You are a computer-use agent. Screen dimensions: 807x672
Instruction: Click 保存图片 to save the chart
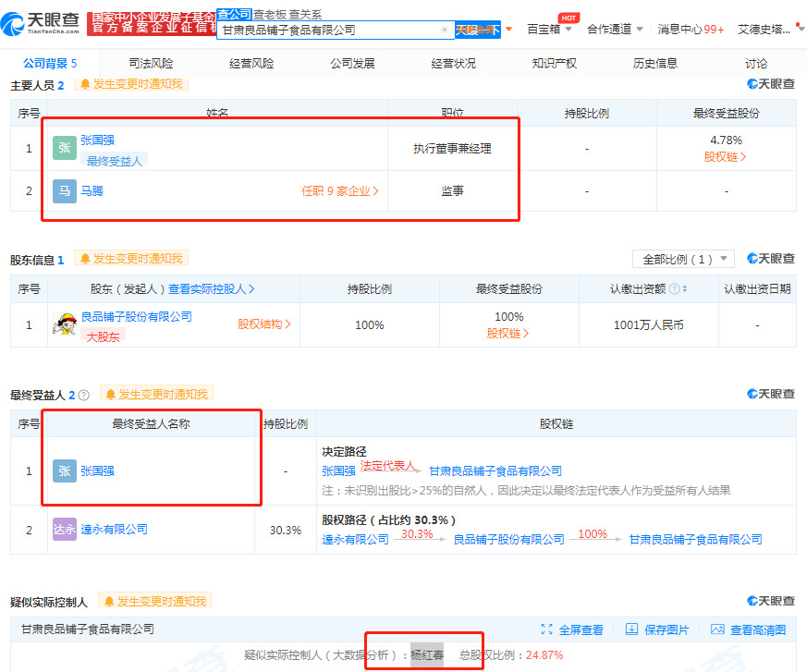coord(657,629)
